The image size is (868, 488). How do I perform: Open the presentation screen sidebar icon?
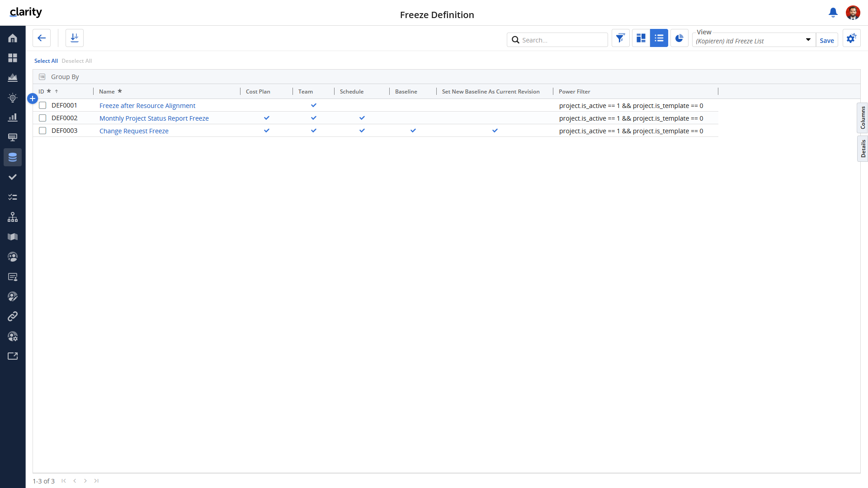click(x=13, y=137)
